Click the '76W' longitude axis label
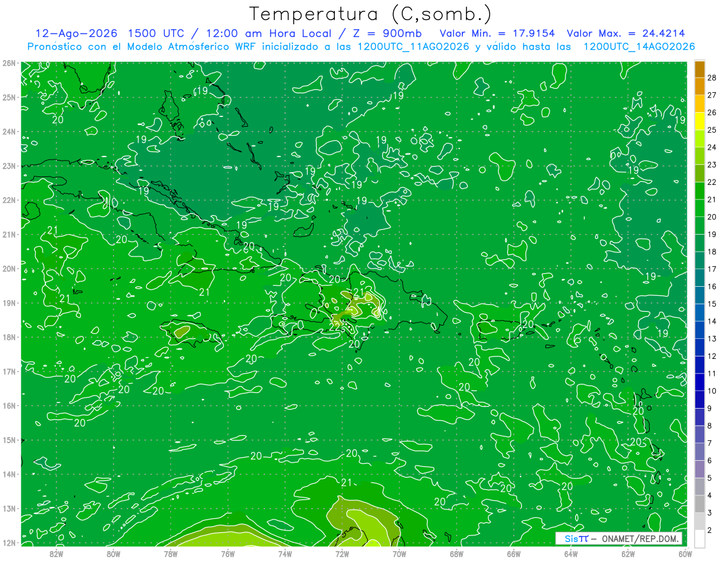Viewport: 728px width, 562px height. tap(227, 553)
